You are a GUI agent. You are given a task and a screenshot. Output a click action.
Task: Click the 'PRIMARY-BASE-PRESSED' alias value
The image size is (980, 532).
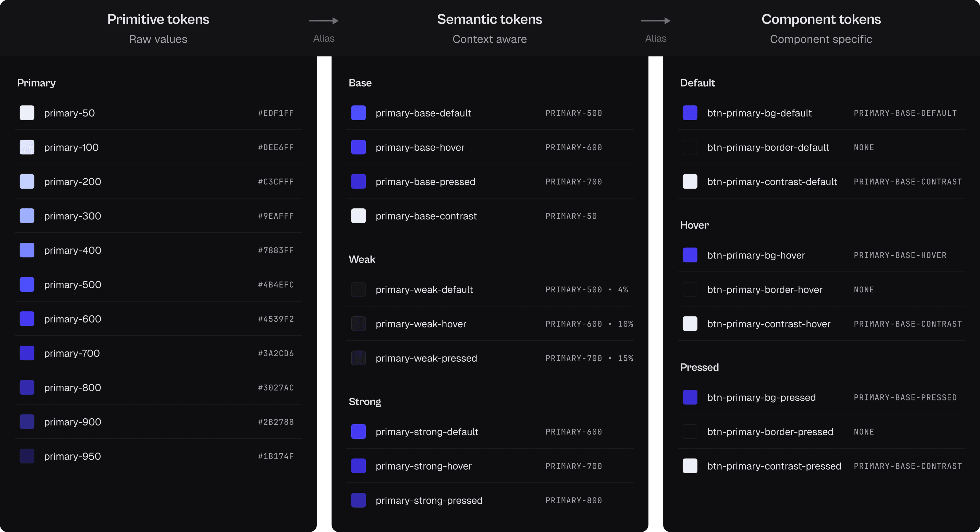905,398
